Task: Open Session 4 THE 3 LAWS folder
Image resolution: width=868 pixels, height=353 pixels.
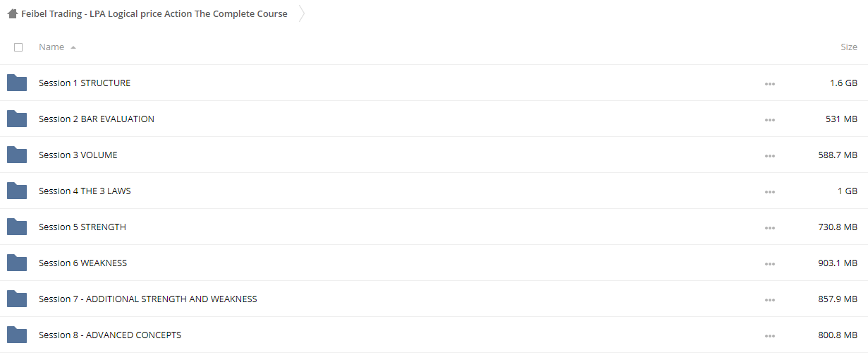Action: coord(85,191)
